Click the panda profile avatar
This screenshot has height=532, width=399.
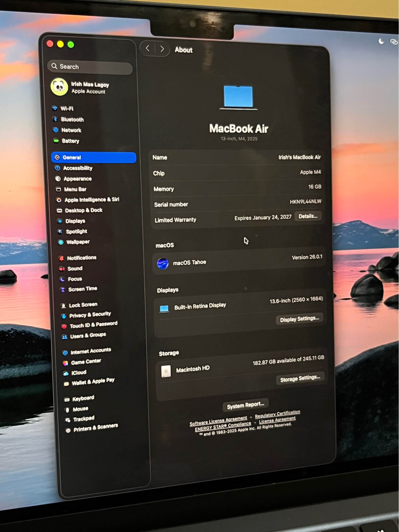click(x=59, y=87)
